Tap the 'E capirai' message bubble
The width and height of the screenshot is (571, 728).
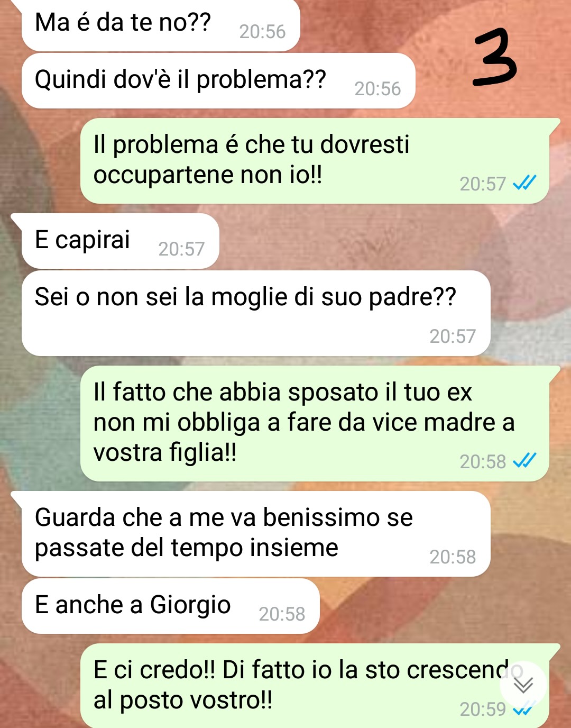121,241
